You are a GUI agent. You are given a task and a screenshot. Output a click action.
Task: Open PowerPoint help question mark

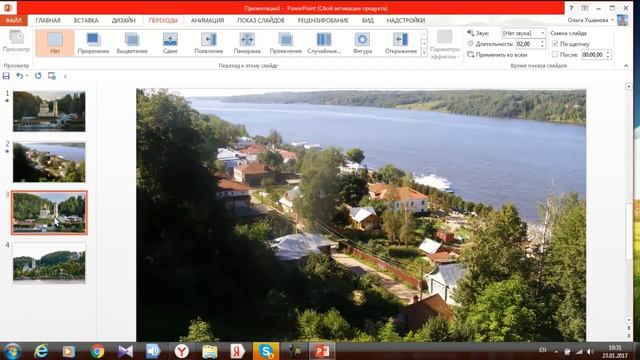click(x=571, y=8)
